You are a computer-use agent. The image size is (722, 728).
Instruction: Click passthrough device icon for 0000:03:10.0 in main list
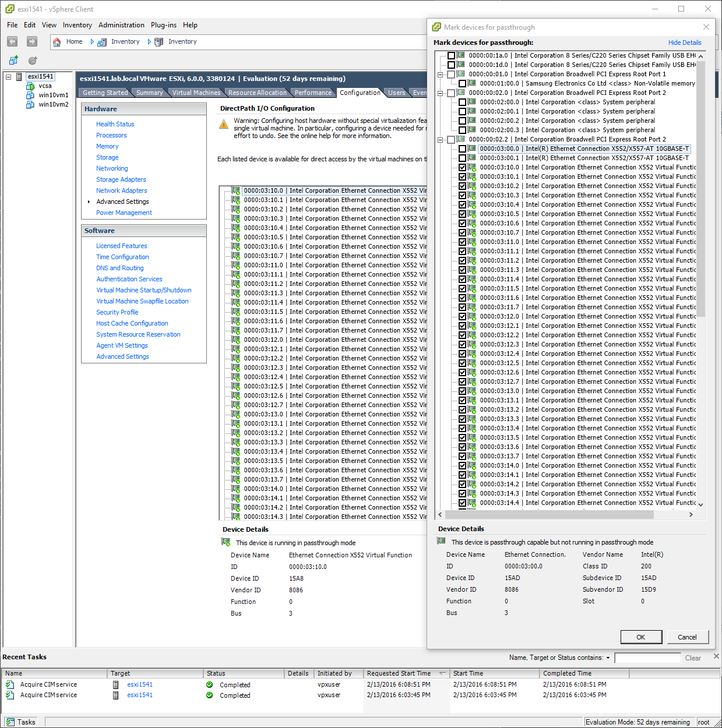click(x=236, y=190)
